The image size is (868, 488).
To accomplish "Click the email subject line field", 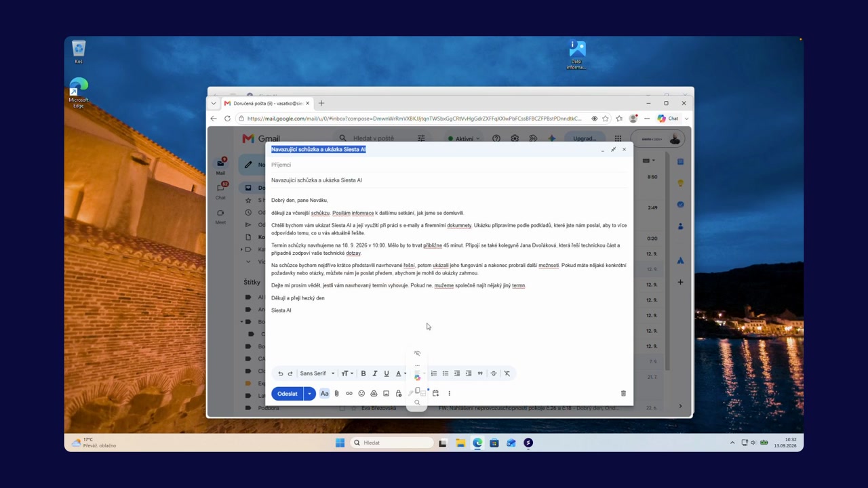I will [448, 180].
